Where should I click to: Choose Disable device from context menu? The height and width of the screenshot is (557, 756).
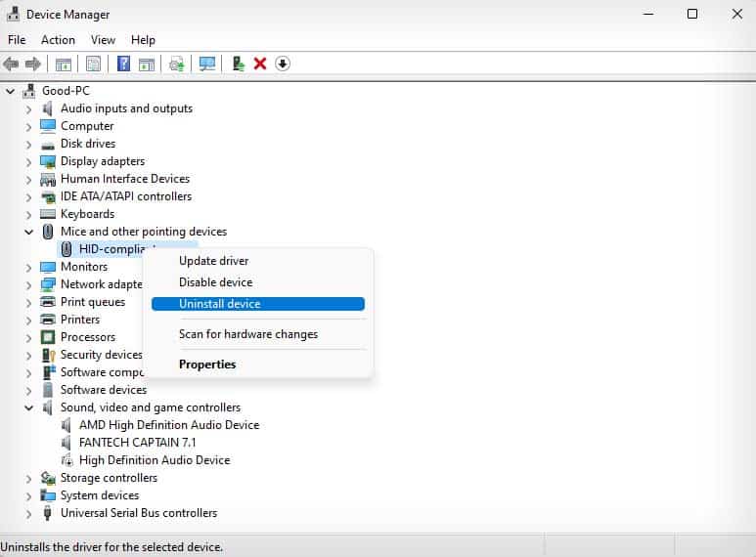pyautogui.click(x=258, y=282)
